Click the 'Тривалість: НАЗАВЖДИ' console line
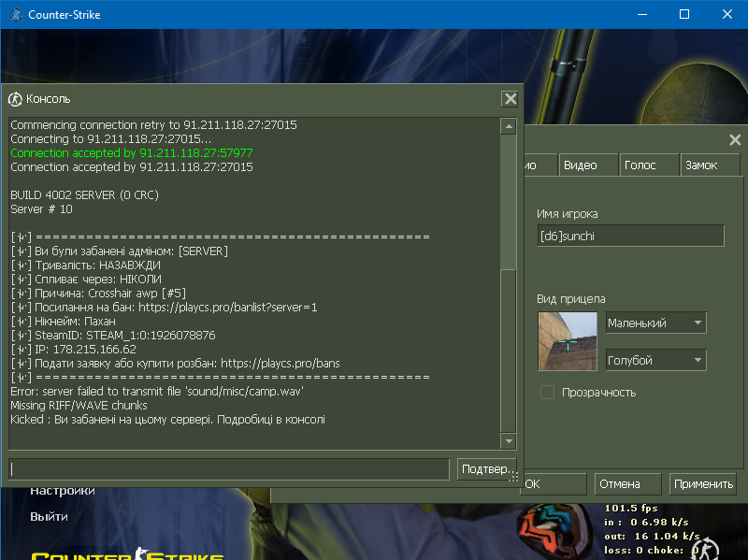 [x=85, y=266]
